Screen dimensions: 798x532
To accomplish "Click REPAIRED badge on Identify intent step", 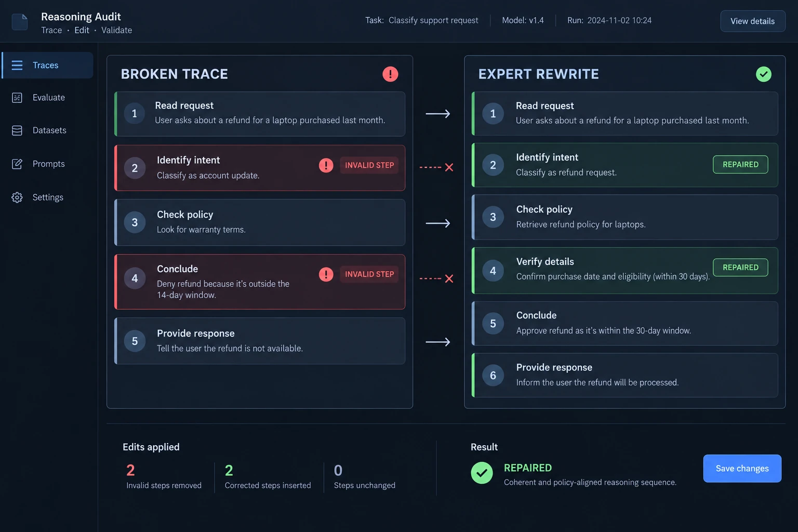I will pyautogui.click(x=740, y=165).
